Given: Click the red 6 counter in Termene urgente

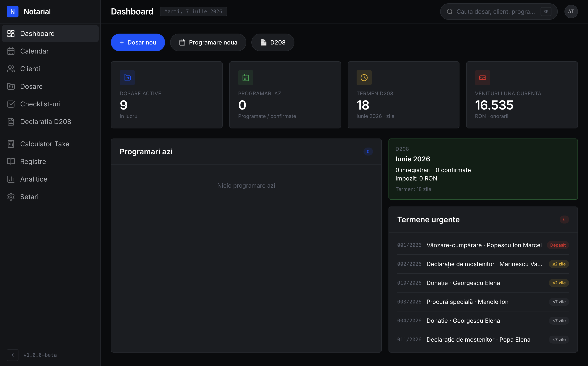Looking at the screenshot, I should [564, 220].
